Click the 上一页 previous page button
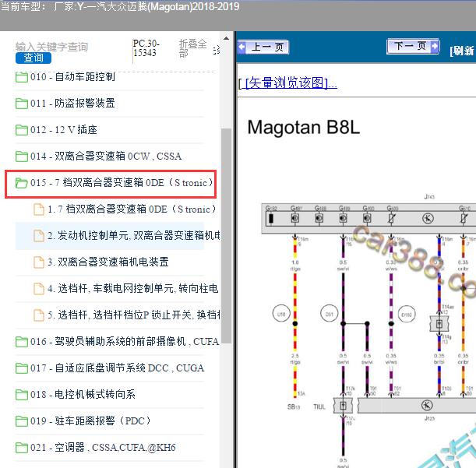The height and width of the screenshot is (468, 476). (263, 47)
